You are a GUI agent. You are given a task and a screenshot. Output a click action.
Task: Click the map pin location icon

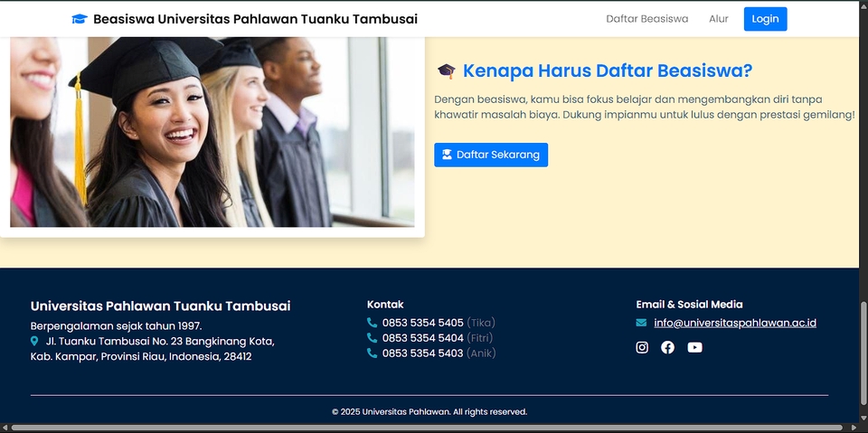[x=34, y=342]
